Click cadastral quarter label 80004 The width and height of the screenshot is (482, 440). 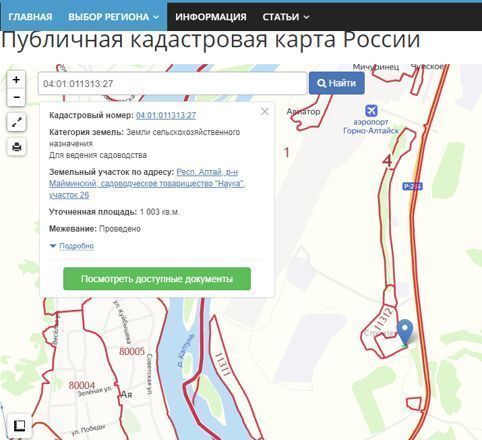pyautogui.click(x=82, y=385)
